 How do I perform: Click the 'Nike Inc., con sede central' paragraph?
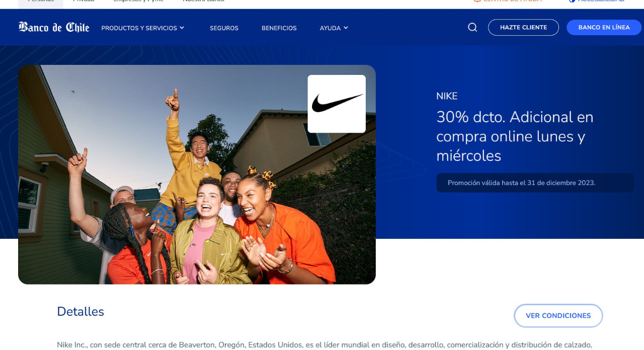[325, 345]
